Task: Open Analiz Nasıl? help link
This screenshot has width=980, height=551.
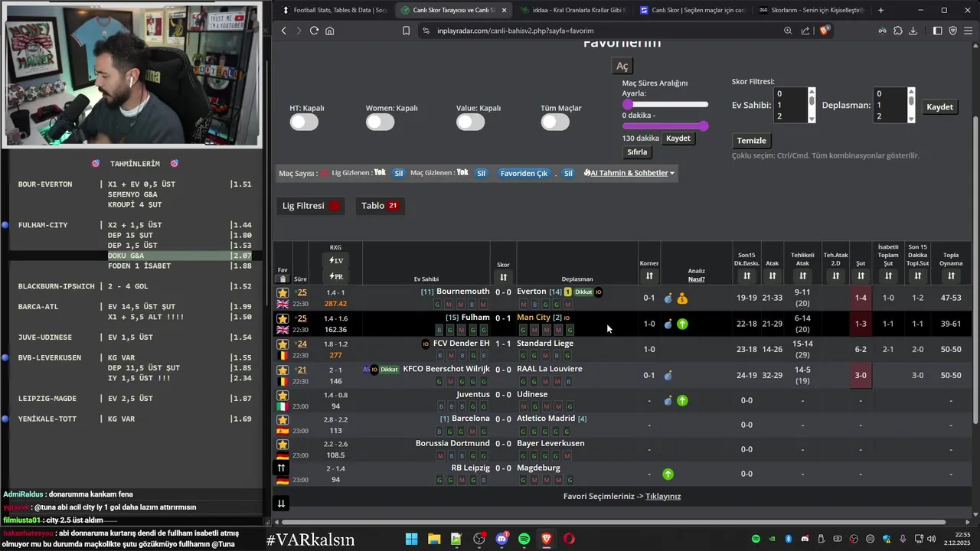Action: (x=696, y=279)
